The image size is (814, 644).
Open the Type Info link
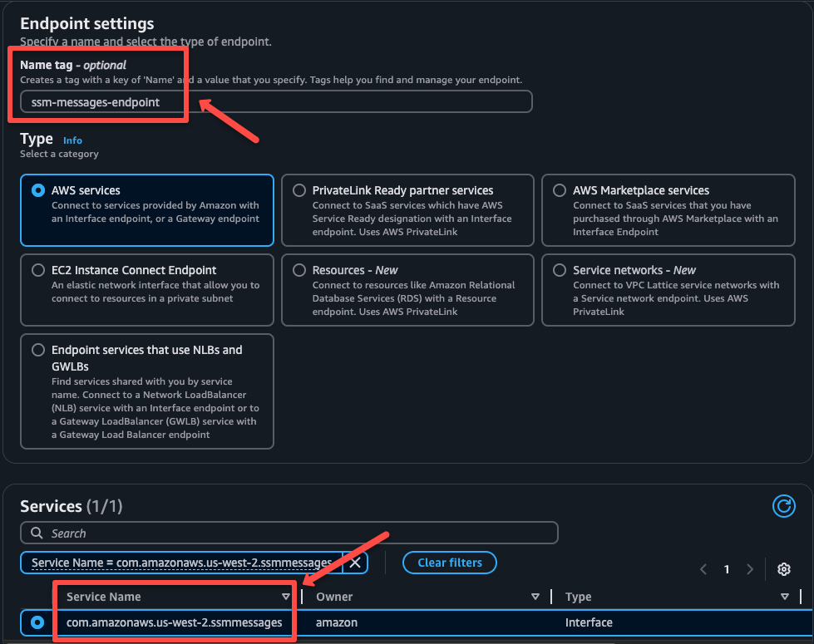pos(72,140)
